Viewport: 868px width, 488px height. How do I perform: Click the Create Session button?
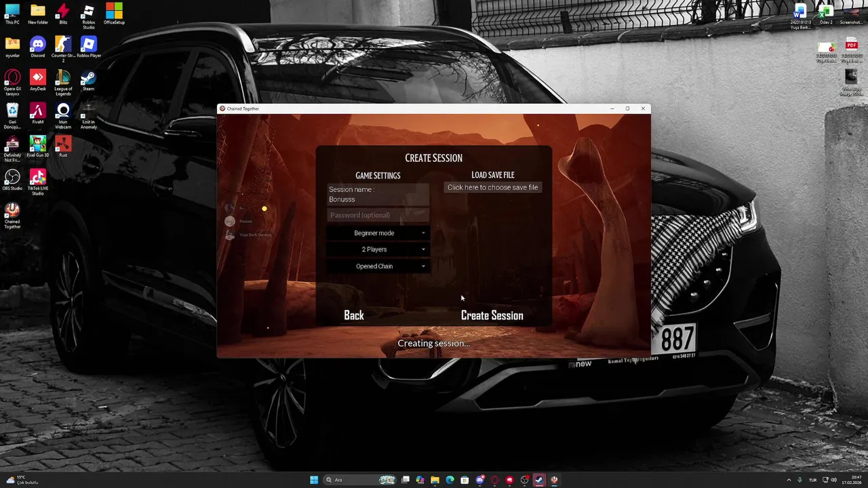pyautogui.click(x=492, y=315)
